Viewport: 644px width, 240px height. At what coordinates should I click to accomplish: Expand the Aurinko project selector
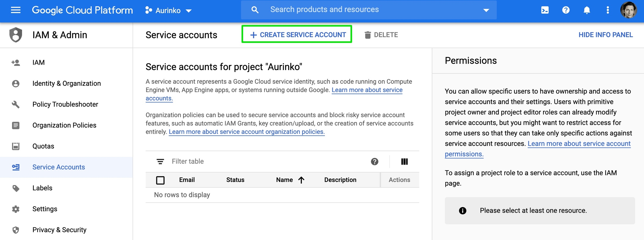pos(169,11)
